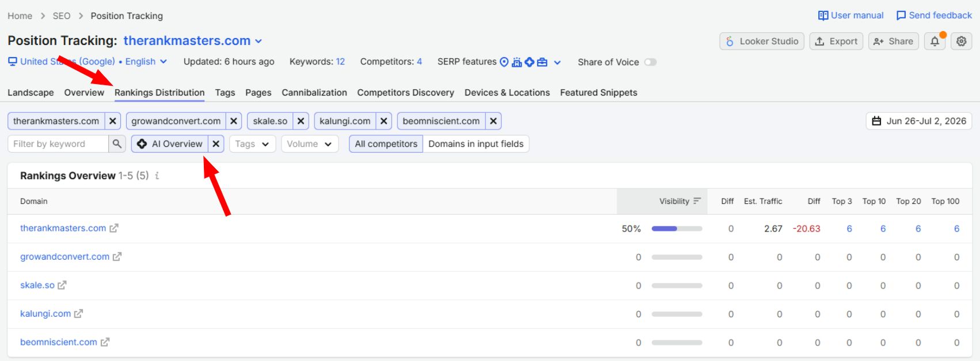This screenshot has width=980, height=361.
Task: Open notifications bell icon
Action: tap(935, 41)
